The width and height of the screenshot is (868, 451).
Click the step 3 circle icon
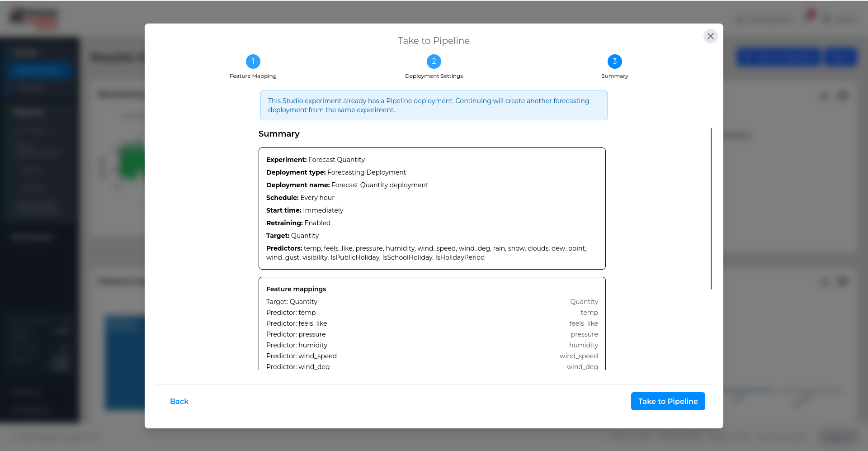click(615, 61)
